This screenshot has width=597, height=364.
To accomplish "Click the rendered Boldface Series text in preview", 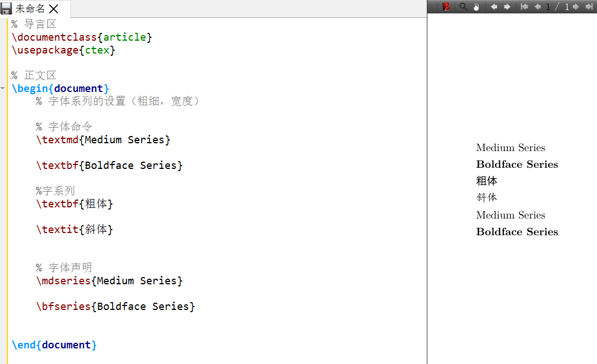I will pos(517,164).
